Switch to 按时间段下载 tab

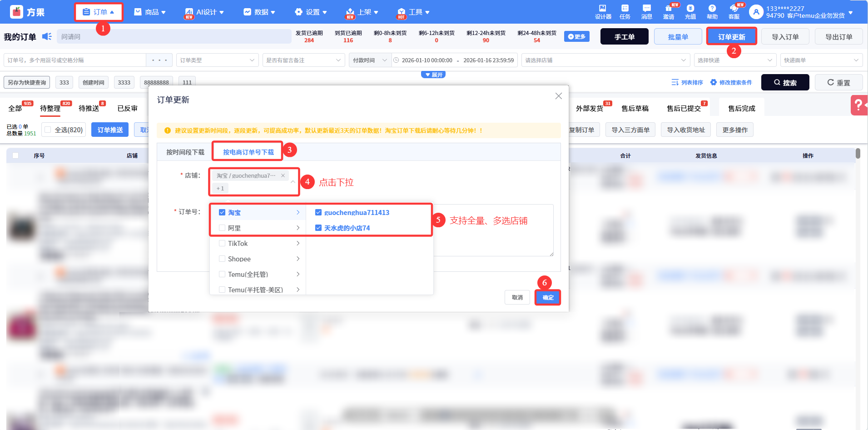(x=185, y=152)
